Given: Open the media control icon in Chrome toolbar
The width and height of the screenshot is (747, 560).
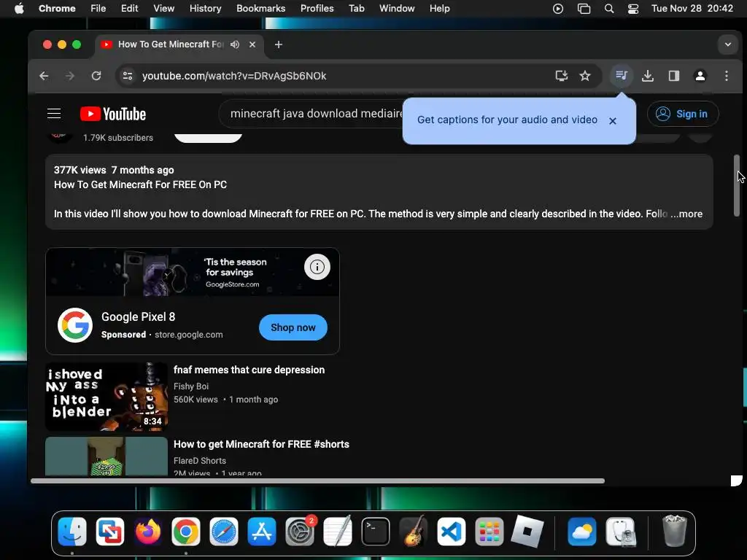Looking at the screenshot, I should [622, 75].
